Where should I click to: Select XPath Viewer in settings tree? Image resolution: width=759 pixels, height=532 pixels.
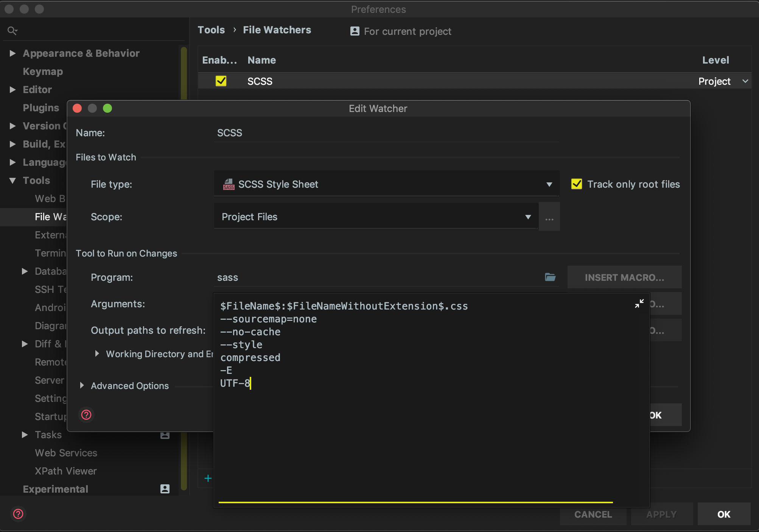(x=65, y=471)
